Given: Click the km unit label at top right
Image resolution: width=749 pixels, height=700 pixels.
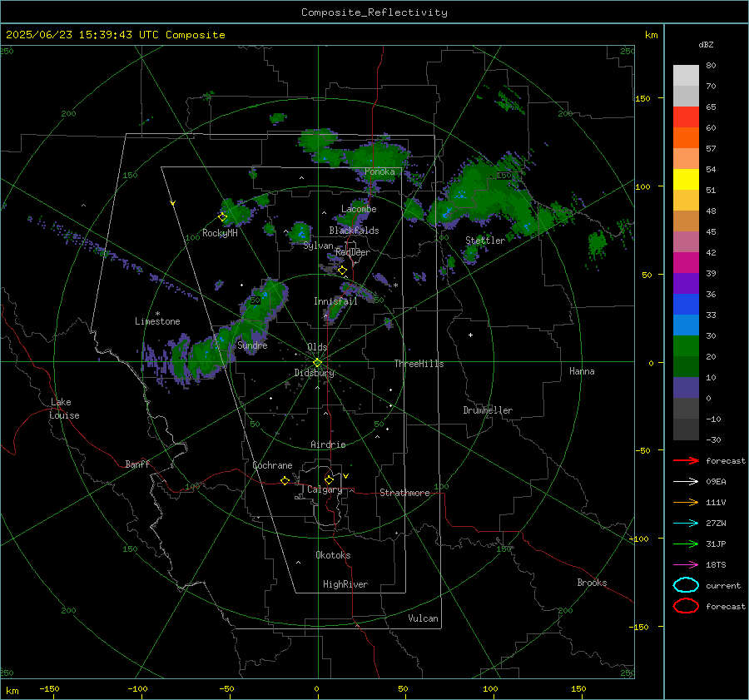Looking at the screenshot, I should coord(651,35).
